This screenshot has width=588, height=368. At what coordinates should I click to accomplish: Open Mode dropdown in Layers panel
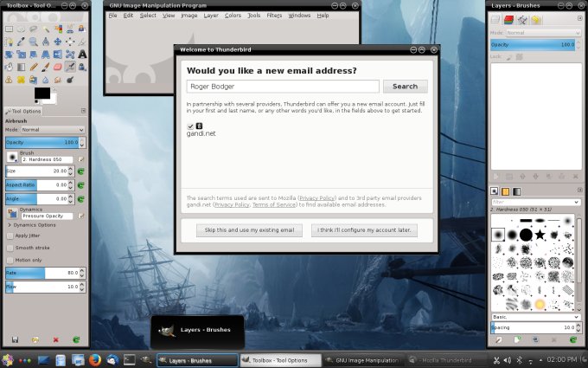click(543, 33)
